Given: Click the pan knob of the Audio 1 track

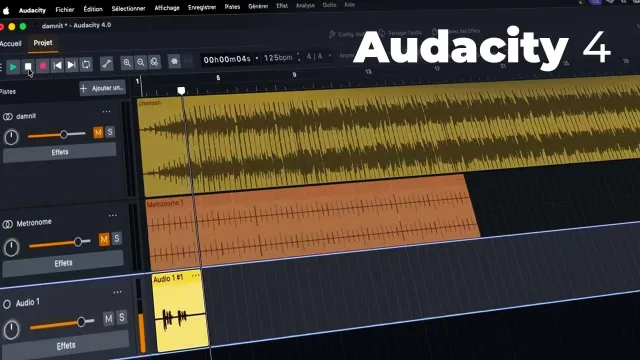Looking at the screenshot, I should point(11,330).
